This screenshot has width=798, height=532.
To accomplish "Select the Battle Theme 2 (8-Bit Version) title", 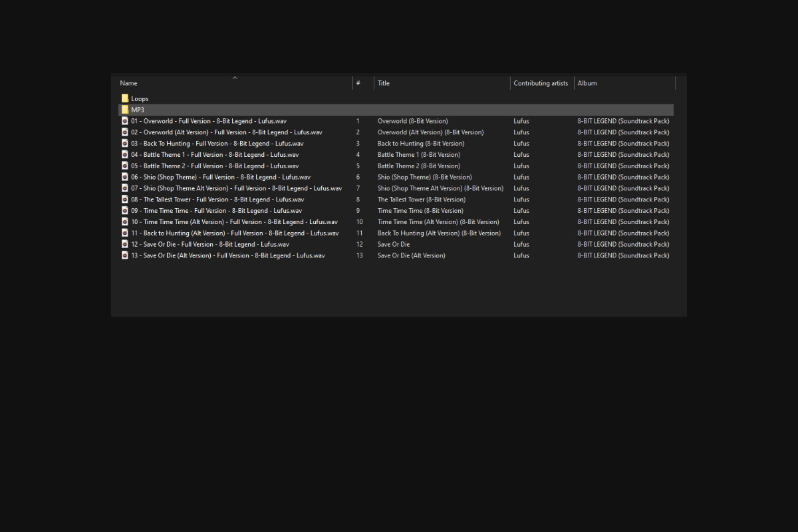I will (418, 166).
